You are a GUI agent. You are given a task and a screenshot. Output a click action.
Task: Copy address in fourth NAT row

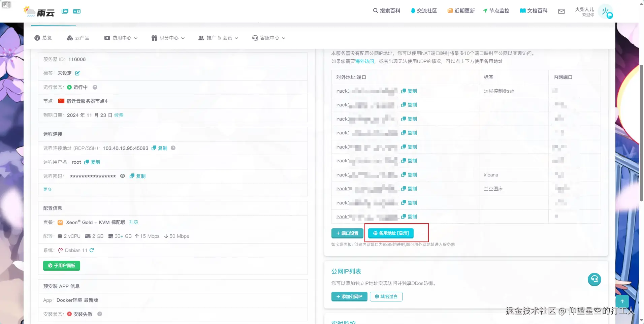pos(409,133)
